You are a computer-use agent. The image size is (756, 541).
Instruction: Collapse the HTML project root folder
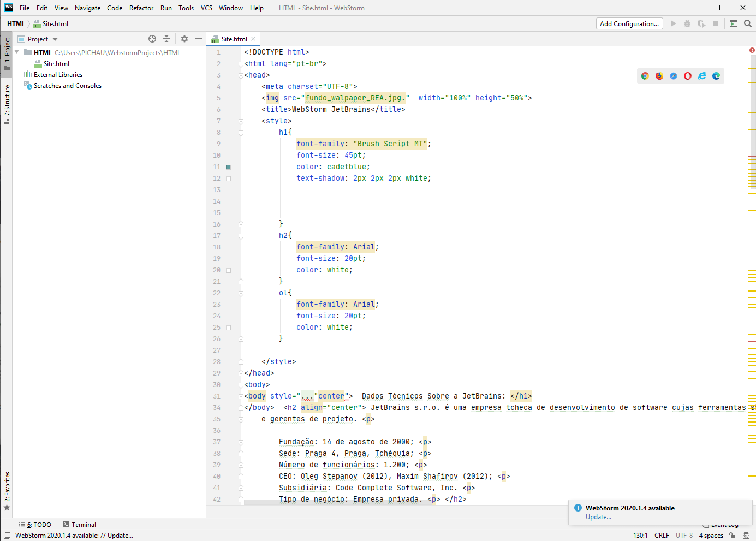pyautogui.click(x=17, y=52)
